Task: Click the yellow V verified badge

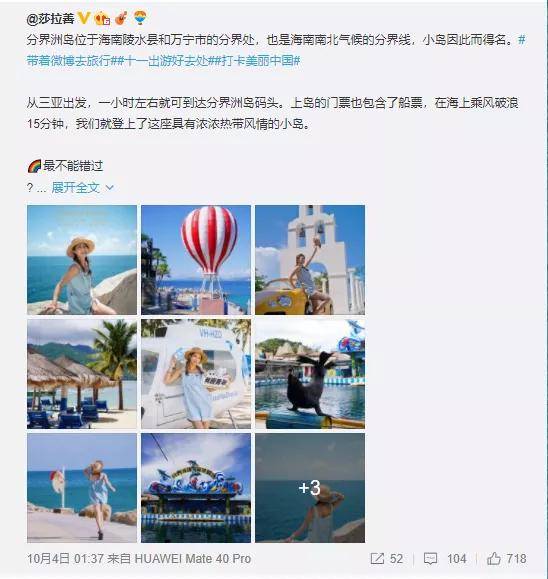Action: point(84,17)
